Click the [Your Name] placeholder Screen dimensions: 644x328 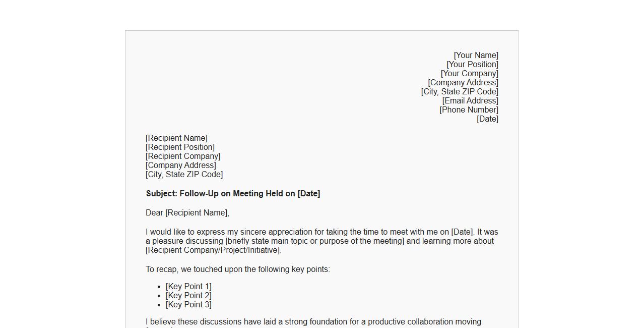476,56
